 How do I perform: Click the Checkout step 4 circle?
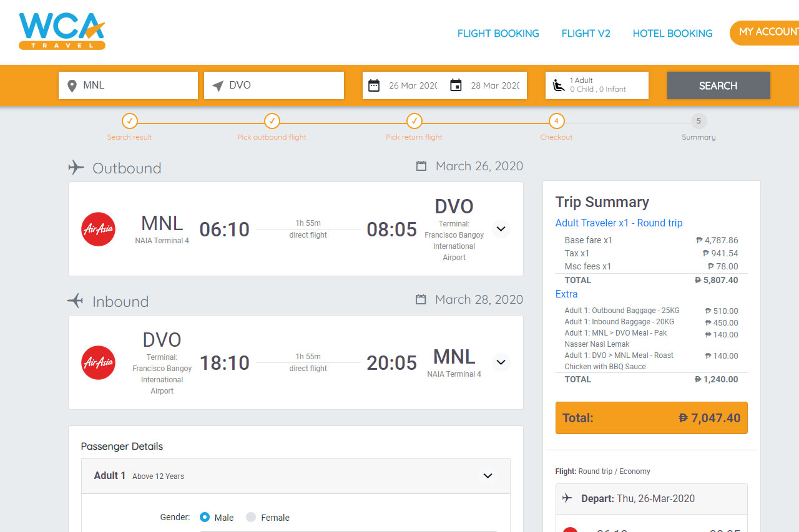(x=556, y=120)
